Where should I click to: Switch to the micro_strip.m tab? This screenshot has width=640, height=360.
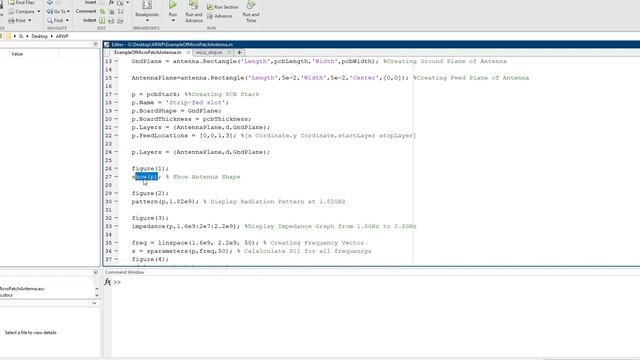(209, 53)
